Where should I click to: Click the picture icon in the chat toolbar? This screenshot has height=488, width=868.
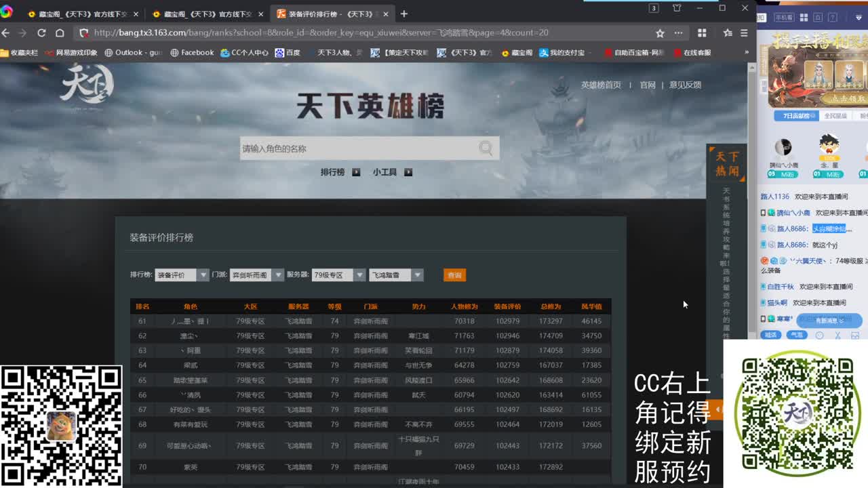coord(855,335)
